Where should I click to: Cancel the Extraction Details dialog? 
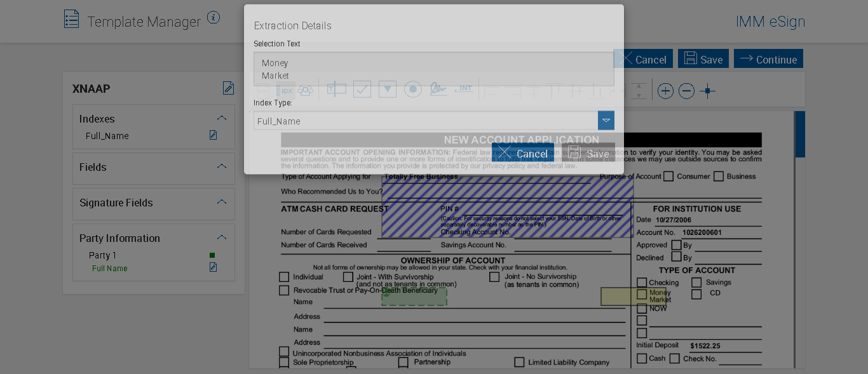[x=522, y=153]
